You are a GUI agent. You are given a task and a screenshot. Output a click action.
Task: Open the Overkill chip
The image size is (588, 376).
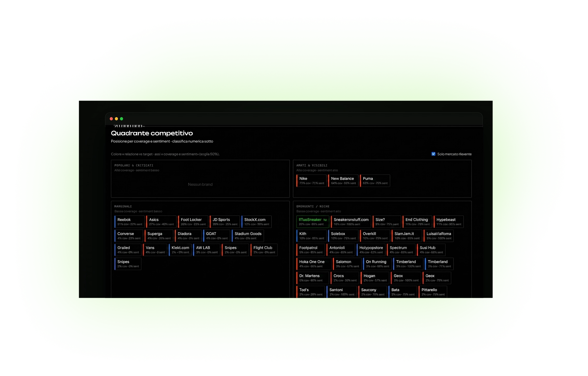click(x=375, y=236)
